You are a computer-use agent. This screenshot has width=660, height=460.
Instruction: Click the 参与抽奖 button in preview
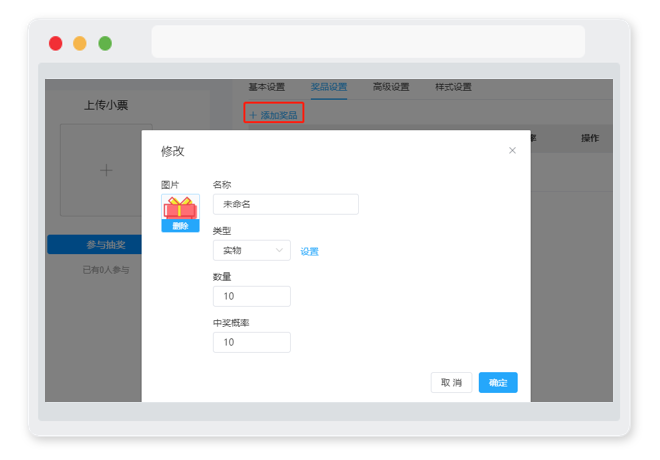(x=94, y=245)
